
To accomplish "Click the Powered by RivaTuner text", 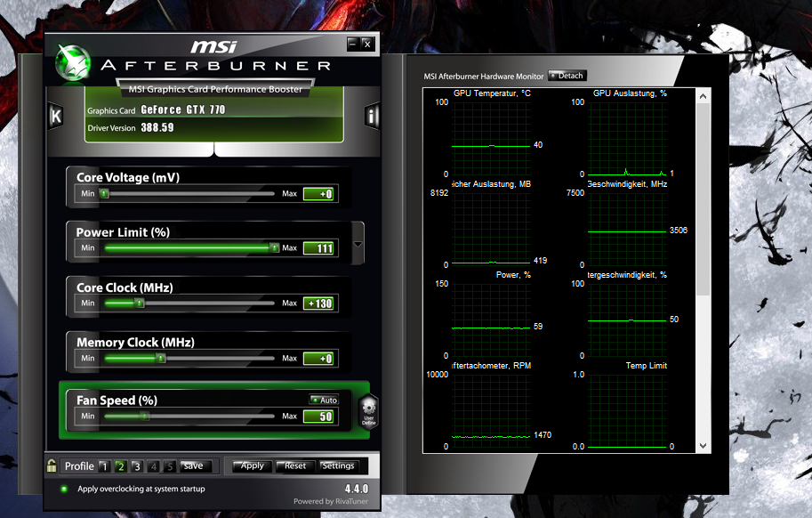I will [330, 501].
